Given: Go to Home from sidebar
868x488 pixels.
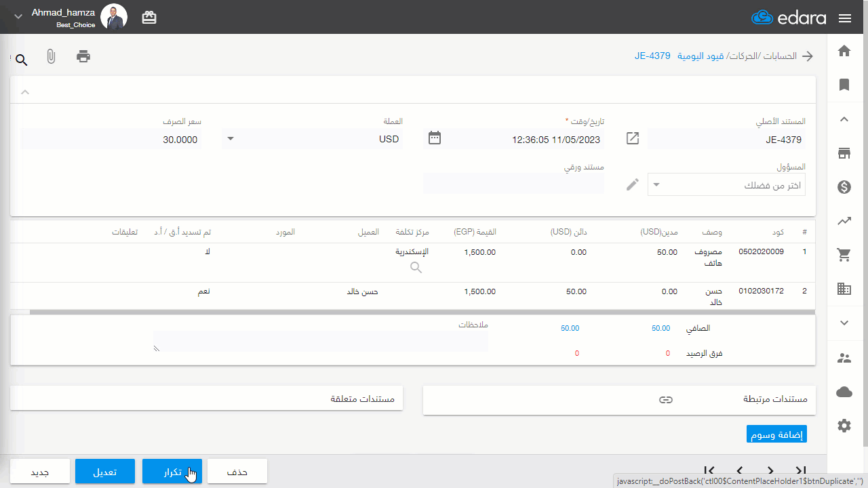Looking at the screenshot, I should (x=844, y=51).
